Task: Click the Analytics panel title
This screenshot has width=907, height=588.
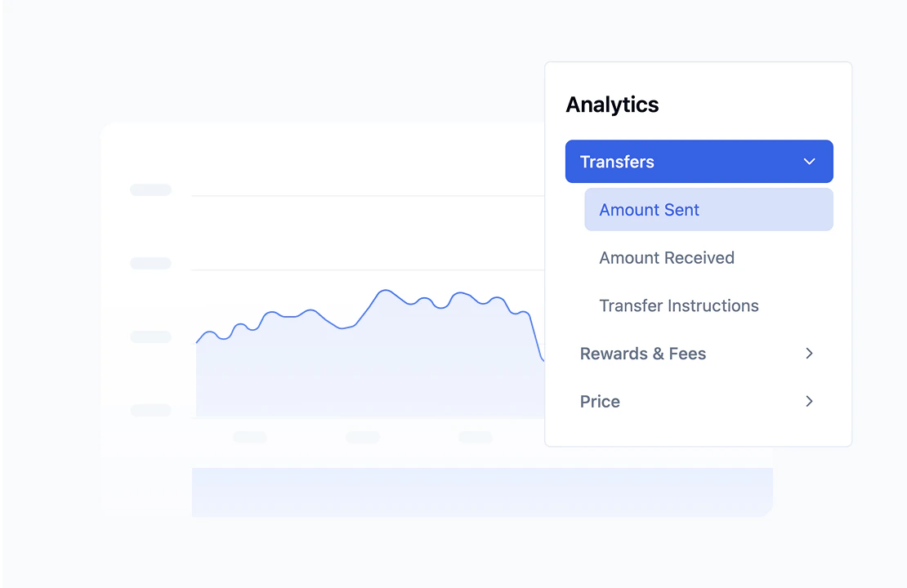Action: tap(611, 105)
